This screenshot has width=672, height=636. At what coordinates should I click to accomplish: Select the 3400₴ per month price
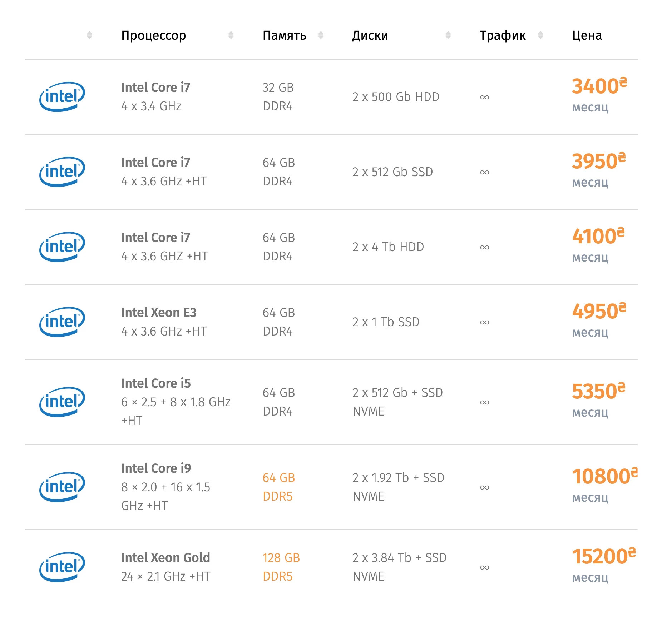(599, 86)
